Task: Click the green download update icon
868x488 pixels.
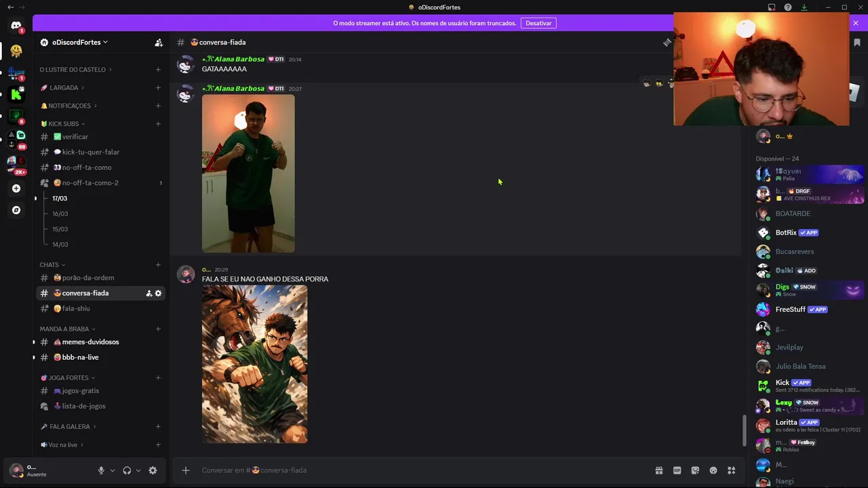Action: coord(804,7)
